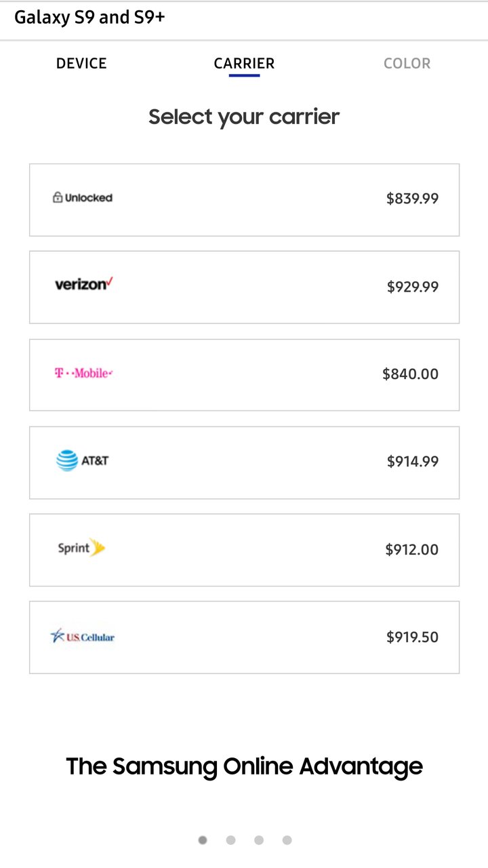This screenshot has height=868, width=488.
Task: Switch to the DEVICE tab
Action: [x=81, y=64]
